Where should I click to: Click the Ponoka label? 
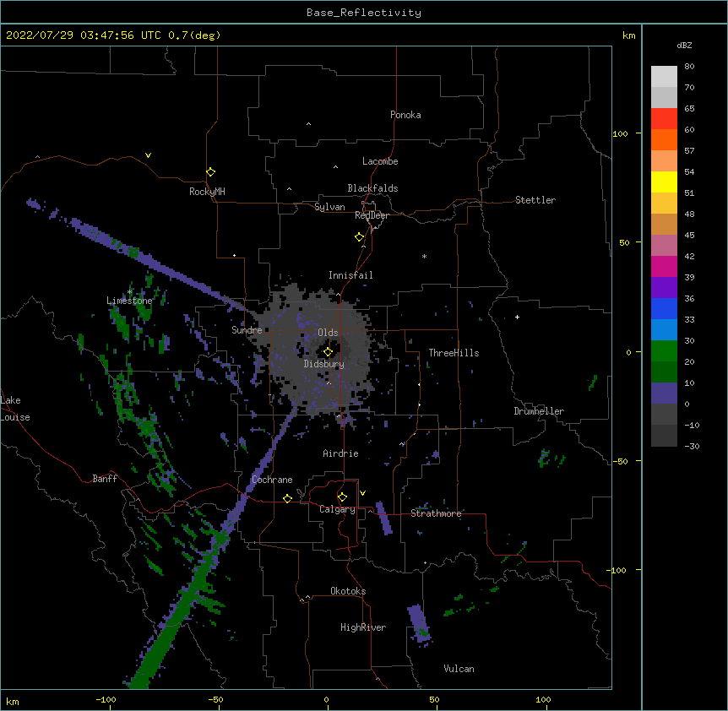[405, 115]
